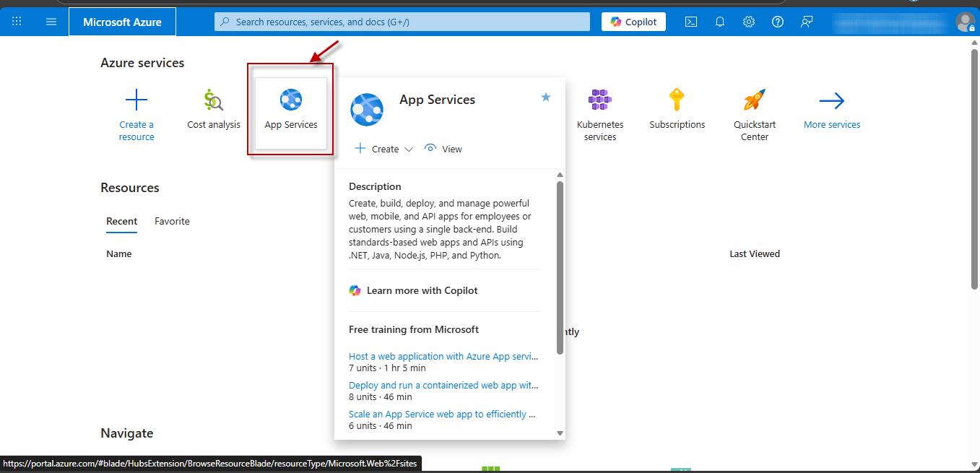The height and width of the screenshot is (473, 980).
Task: Open Cloud Shell from the top bar
Action: click(x=691, y=22)
